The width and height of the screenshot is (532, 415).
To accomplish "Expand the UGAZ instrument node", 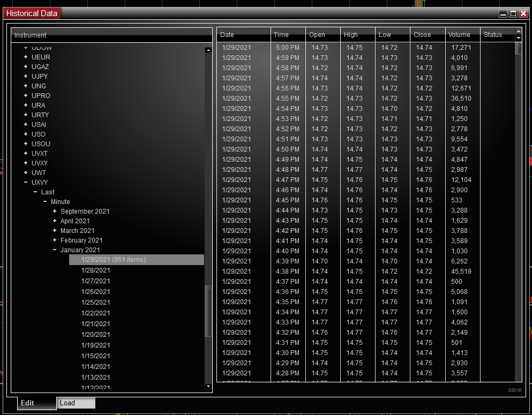I will coord(26,67).
